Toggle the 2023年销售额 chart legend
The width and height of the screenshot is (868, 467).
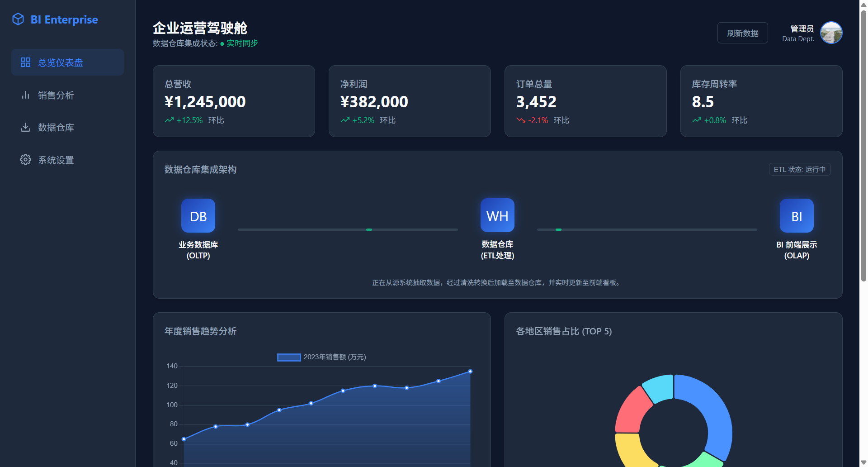(321, 357)
